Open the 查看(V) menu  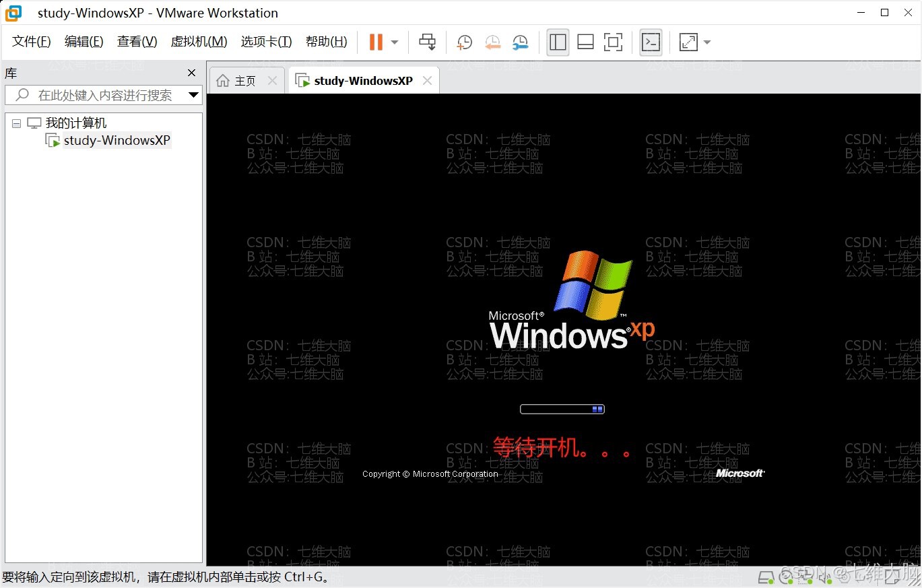click(137, 42)
